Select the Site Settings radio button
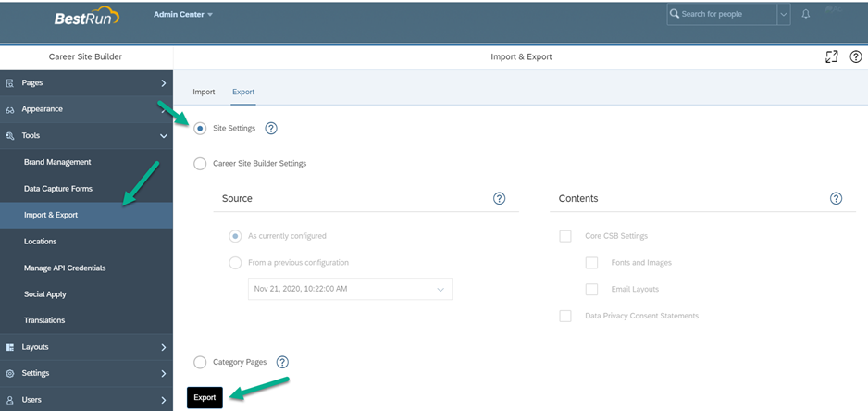The height and width of the screenshot is (411, 868). click(x=200, y=129)
